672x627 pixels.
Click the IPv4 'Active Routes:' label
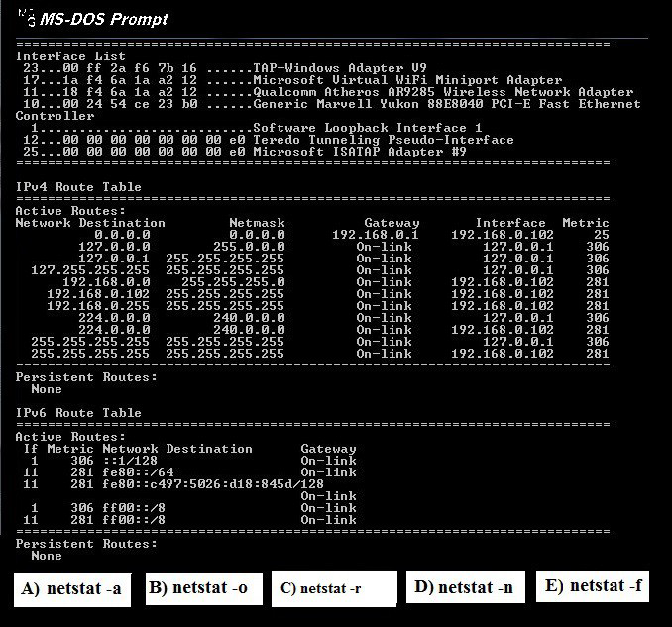(x=70, y=211)
